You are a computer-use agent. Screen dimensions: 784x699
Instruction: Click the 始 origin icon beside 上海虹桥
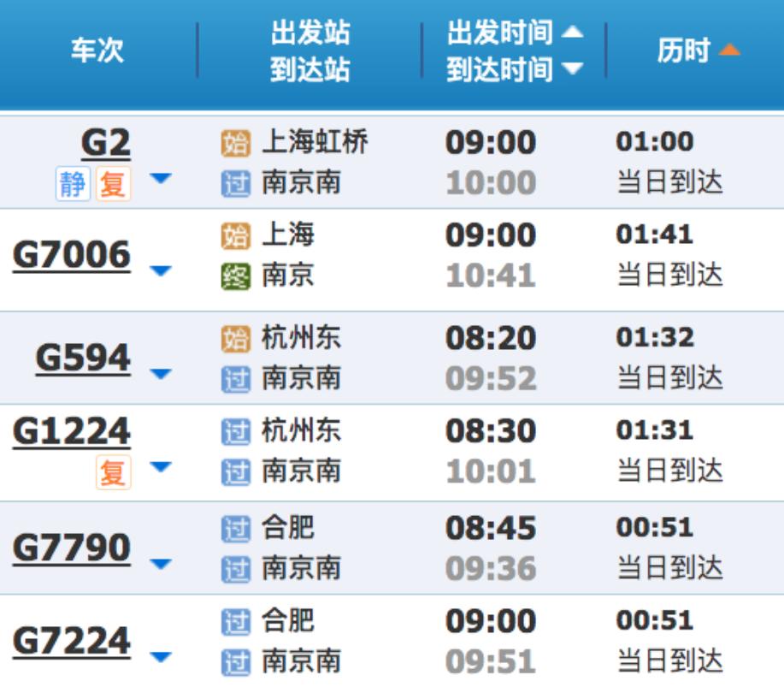tap(235, 143)
